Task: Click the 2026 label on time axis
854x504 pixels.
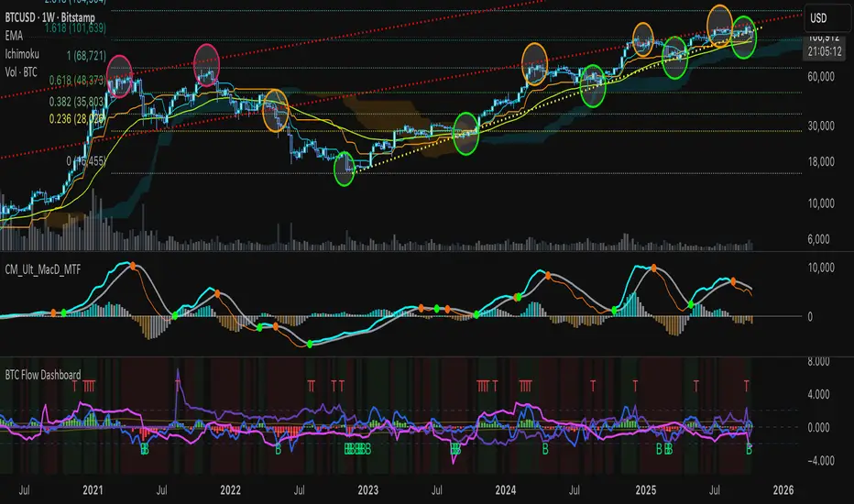Action: (x=783, y=490)
